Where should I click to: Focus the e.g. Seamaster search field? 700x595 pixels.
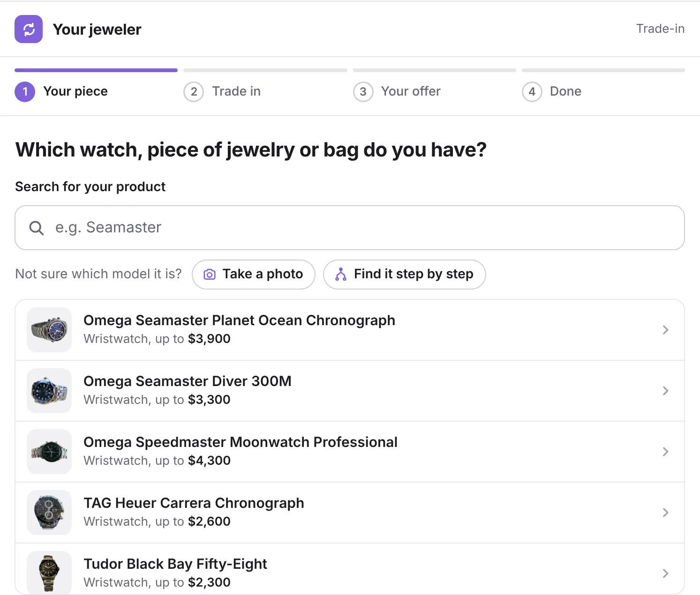coord(350,228)
